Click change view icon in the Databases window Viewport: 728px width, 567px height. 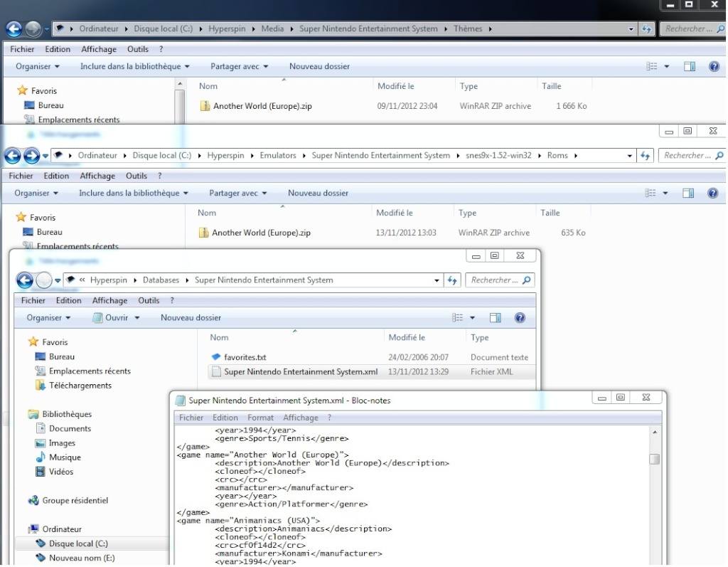[x=457, y=318]
